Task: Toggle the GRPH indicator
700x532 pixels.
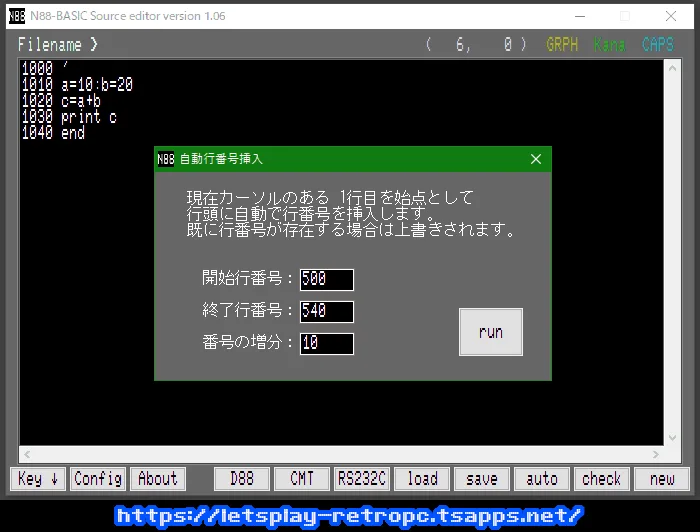Action: coord(562,45)
